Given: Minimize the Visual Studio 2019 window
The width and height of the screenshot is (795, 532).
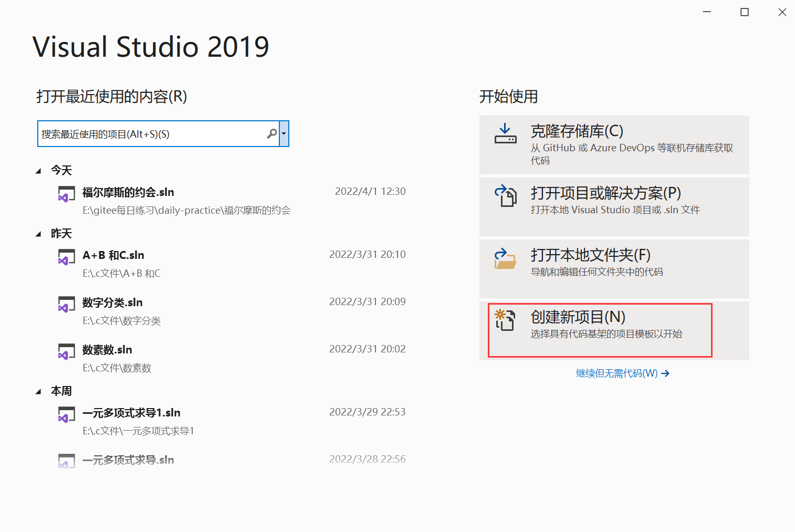Looking at the screenshot, I should pos(707,12).
